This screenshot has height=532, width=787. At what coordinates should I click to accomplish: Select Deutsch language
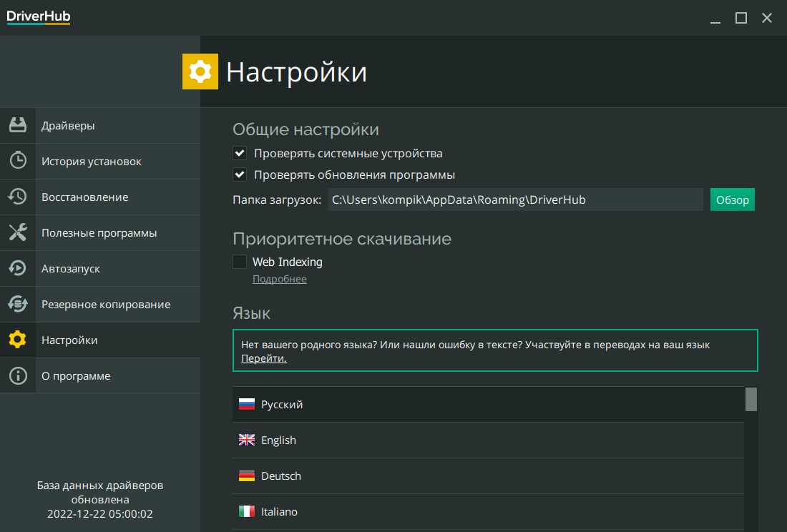click(x=488, y=476)
